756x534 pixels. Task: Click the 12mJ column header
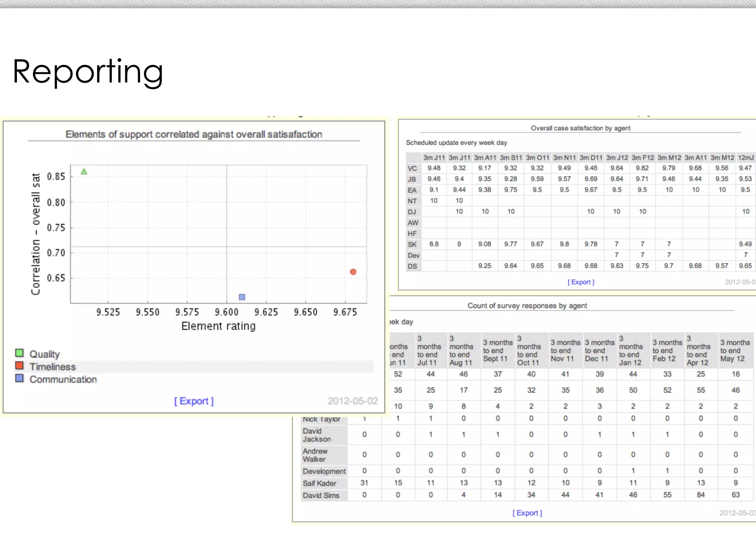[745, 158]
